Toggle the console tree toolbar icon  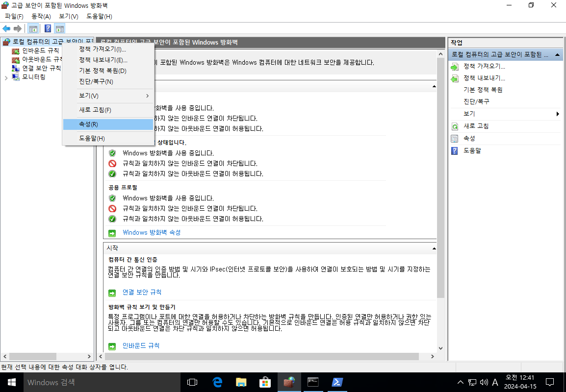pos(33,28)
